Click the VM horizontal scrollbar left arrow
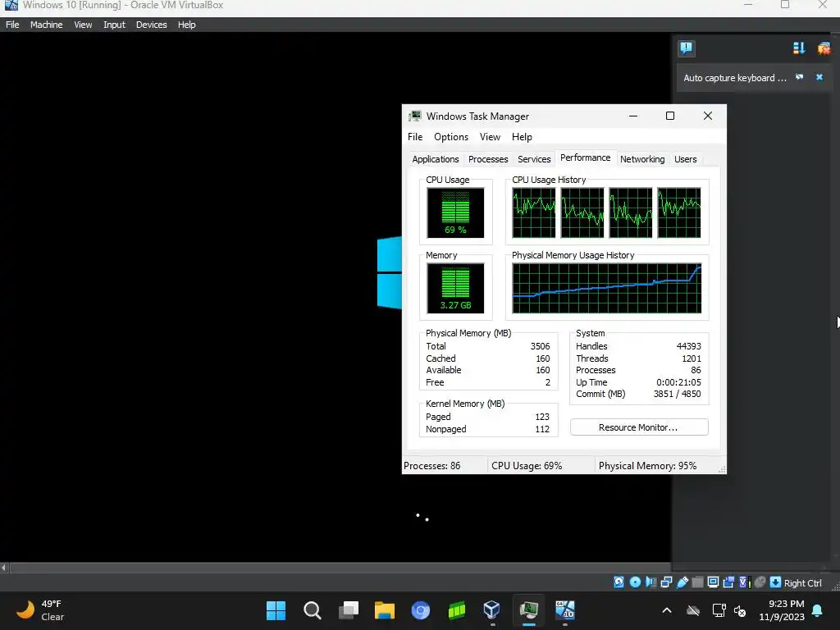840x630 pixels. coord(4,568)
